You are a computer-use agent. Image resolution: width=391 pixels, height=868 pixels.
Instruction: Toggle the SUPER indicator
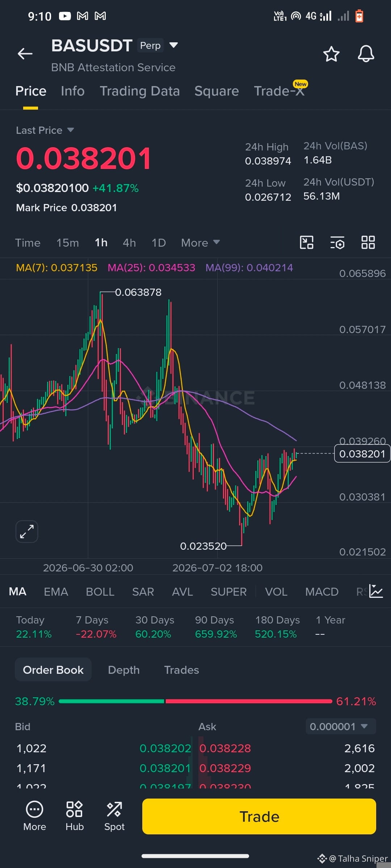tap(228, 592)
